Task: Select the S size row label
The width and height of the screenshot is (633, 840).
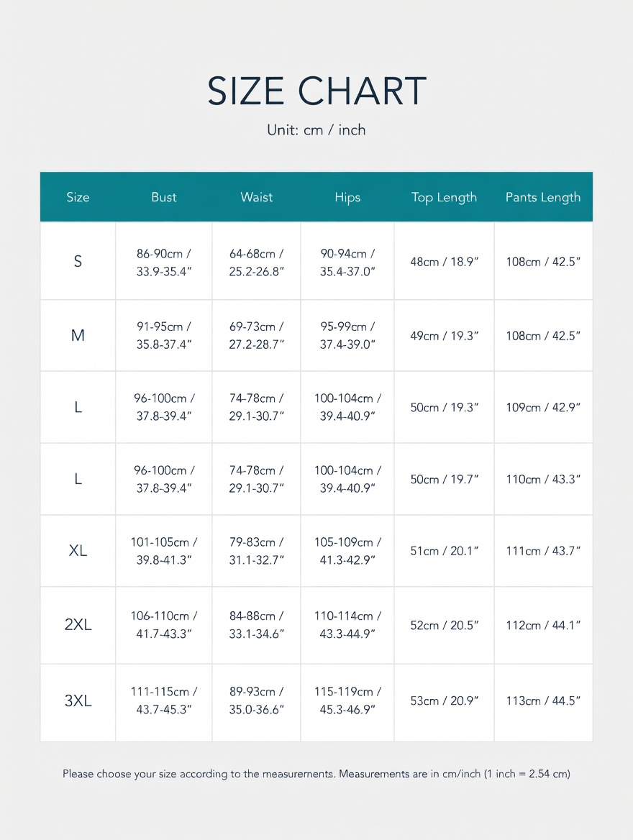Action: (78, 262)
